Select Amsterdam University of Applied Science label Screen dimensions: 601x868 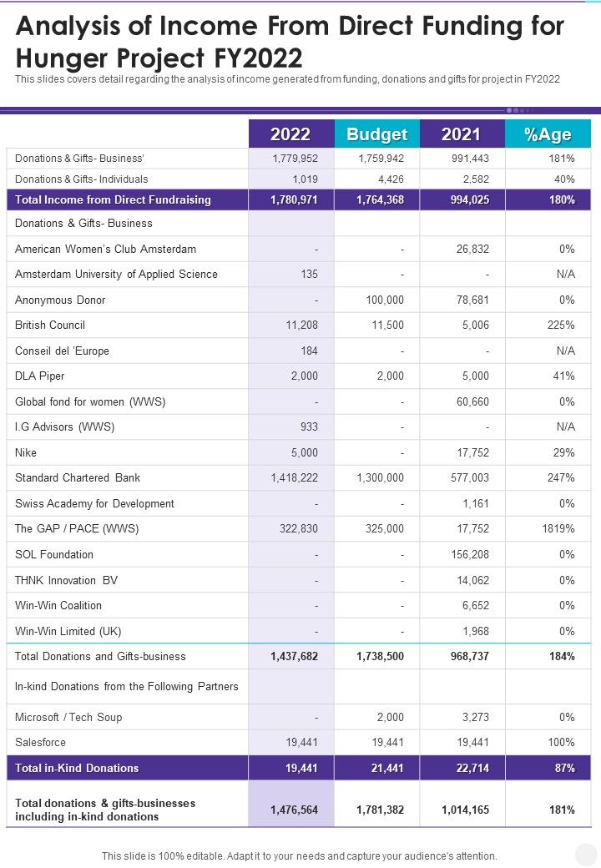116,274
